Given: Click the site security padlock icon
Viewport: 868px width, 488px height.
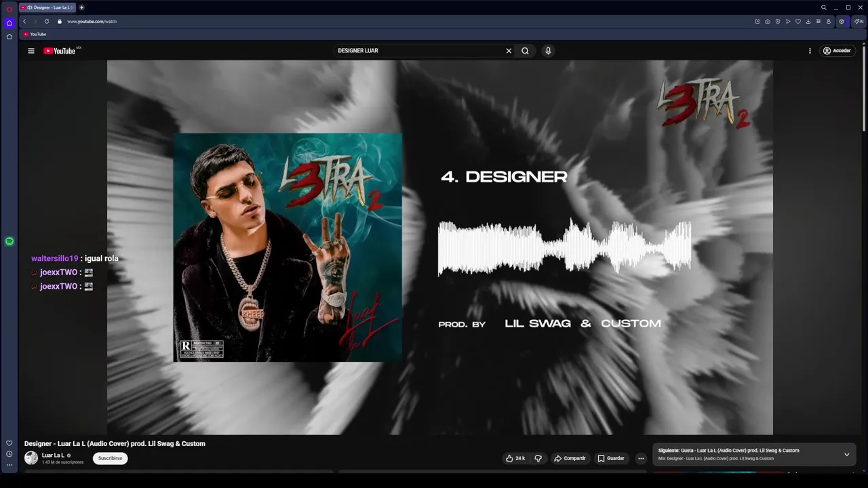Looking at the screenshot, I should pos(60,22).
